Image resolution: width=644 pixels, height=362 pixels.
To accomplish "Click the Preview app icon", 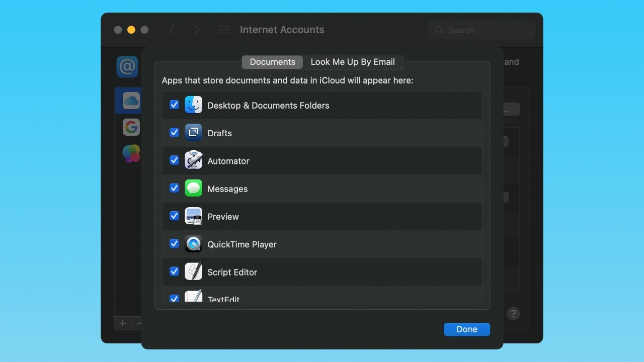I will tap(193, 216).
